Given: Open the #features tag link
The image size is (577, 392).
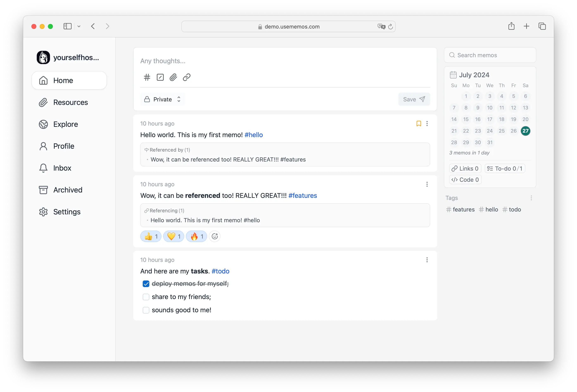Looking at the screenshot, I should click(x=302, y=195).
